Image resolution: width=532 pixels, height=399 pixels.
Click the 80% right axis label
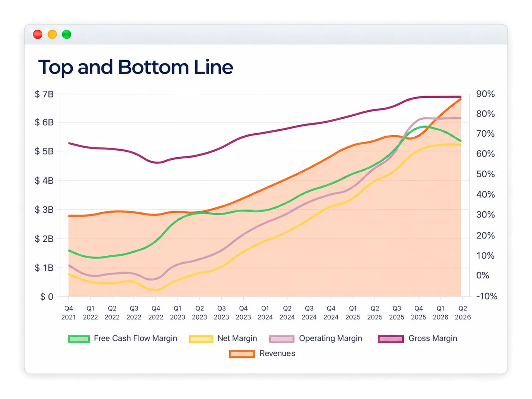(485, 114)
